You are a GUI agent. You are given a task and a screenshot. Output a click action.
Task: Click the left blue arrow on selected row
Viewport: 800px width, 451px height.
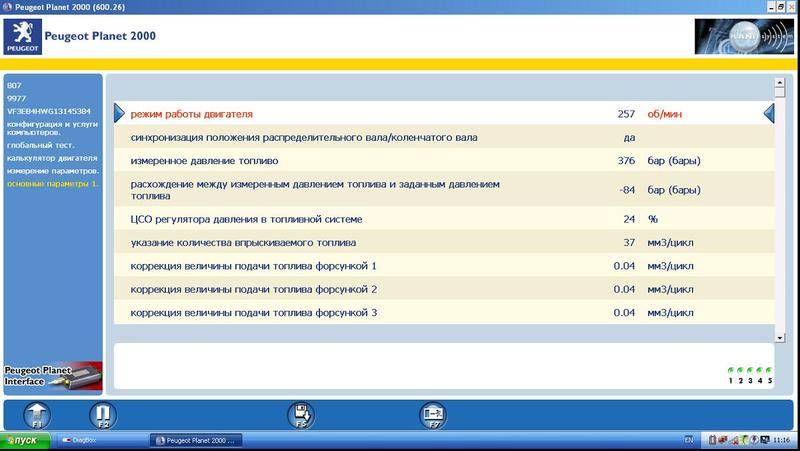[x=119, y=113]
